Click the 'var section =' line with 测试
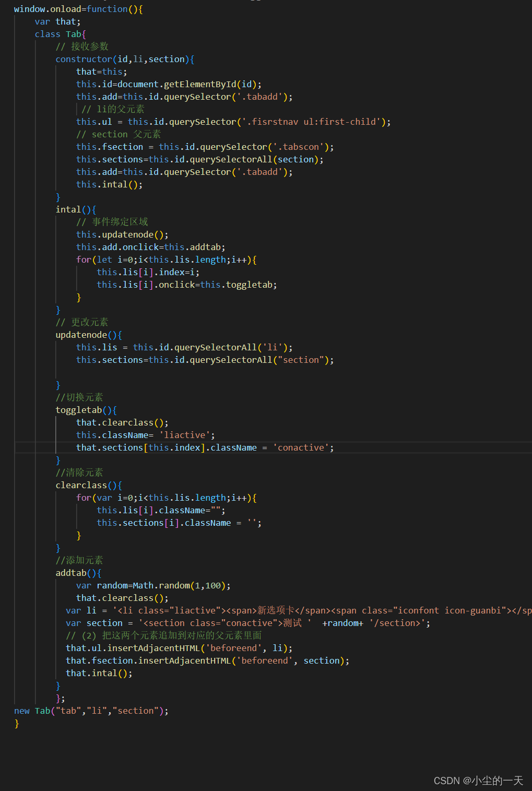 click(x=248, y=623)
